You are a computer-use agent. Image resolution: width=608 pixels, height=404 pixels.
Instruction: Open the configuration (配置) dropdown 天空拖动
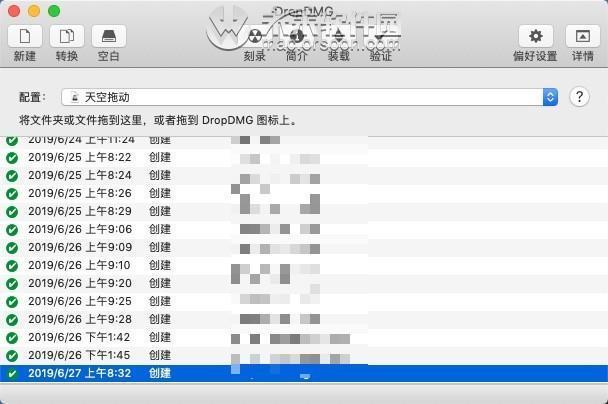309,97
